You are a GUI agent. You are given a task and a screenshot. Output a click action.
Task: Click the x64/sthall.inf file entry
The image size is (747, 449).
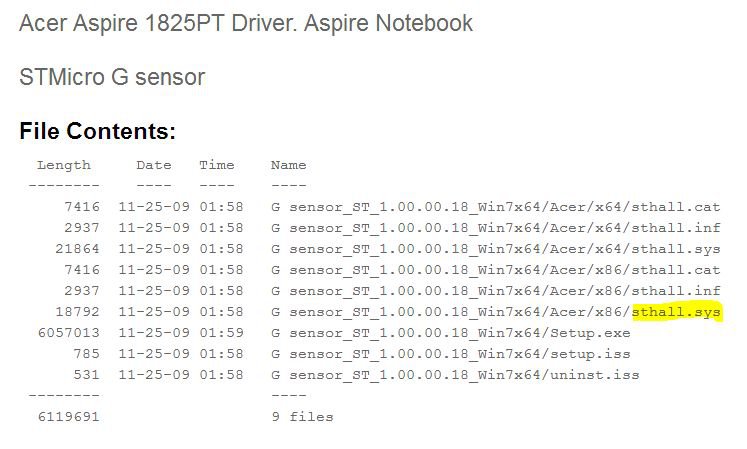[495, 228]
